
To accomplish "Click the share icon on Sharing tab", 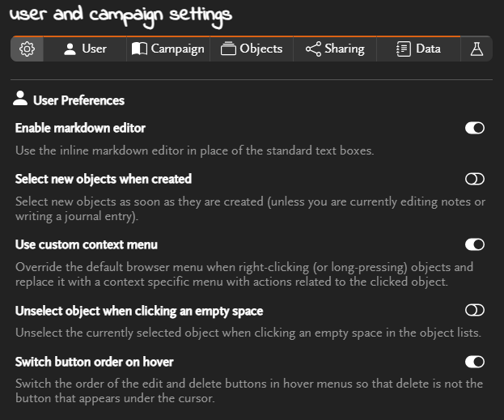I will point(313,49).
